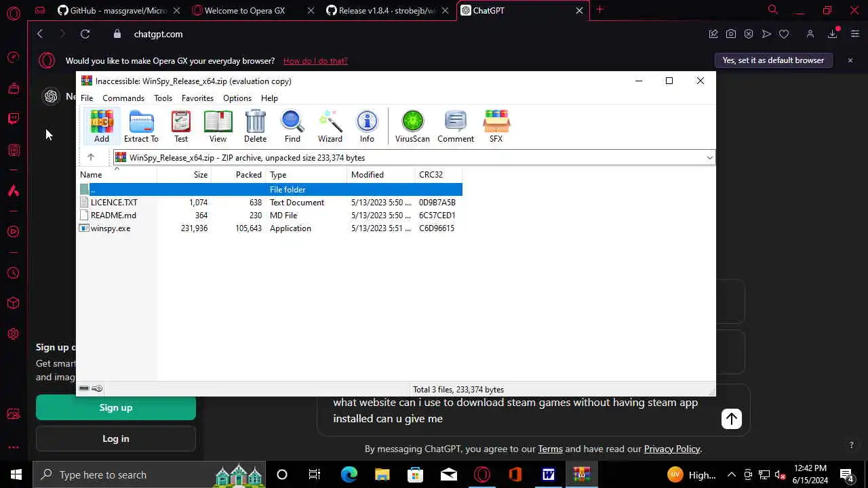Click the Log in button in ChatGPT
Image resolution: width=868 pixels, height=488 pixels.
coord(116,439)
